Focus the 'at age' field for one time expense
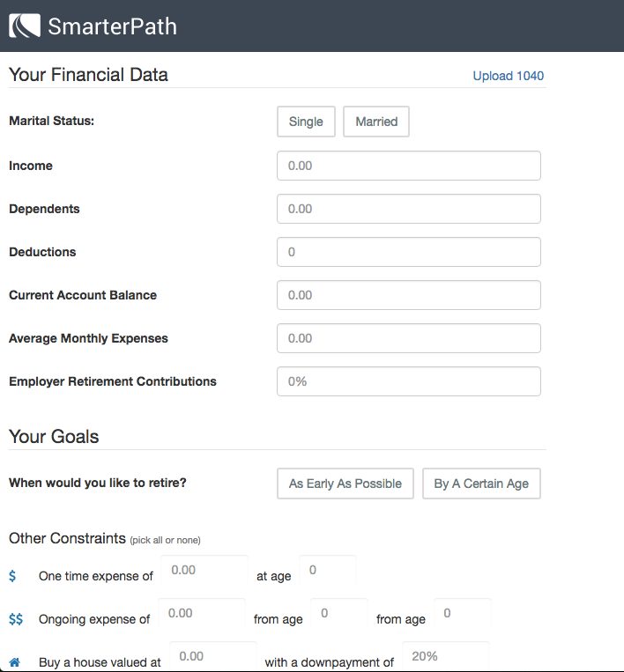 [x=328, y=570]
